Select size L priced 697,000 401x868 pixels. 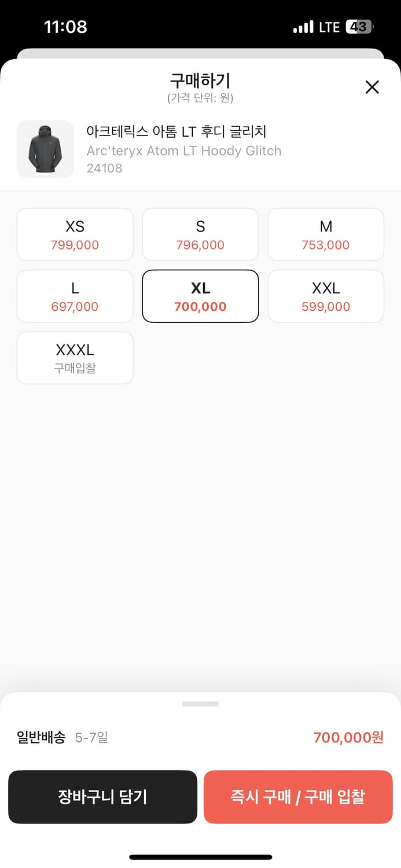click(75, 296)
